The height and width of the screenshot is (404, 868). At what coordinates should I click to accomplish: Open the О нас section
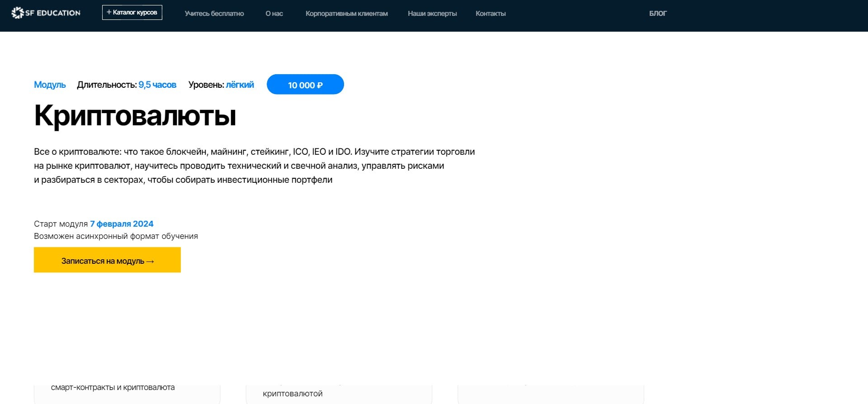point(274,14)
